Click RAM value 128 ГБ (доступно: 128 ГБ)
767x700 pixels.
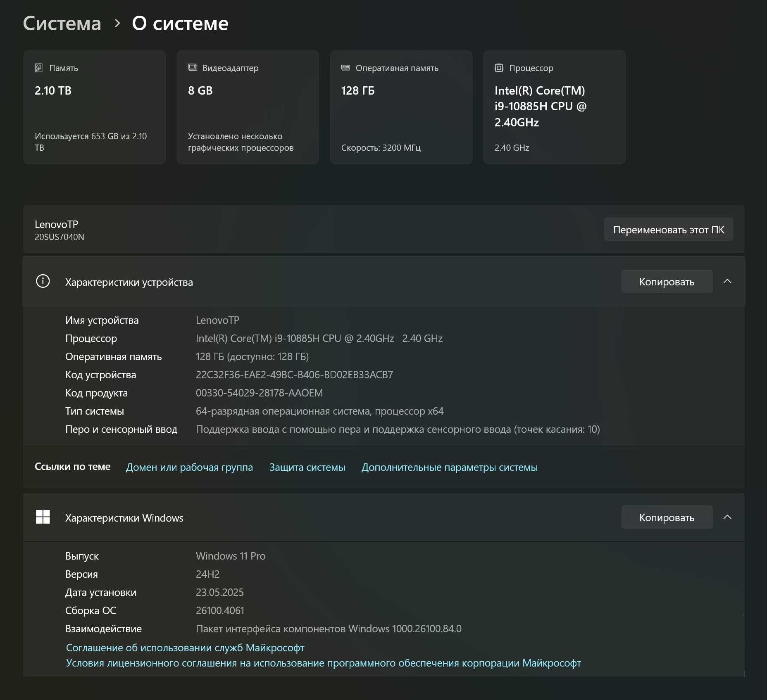[x=252, y=356]
